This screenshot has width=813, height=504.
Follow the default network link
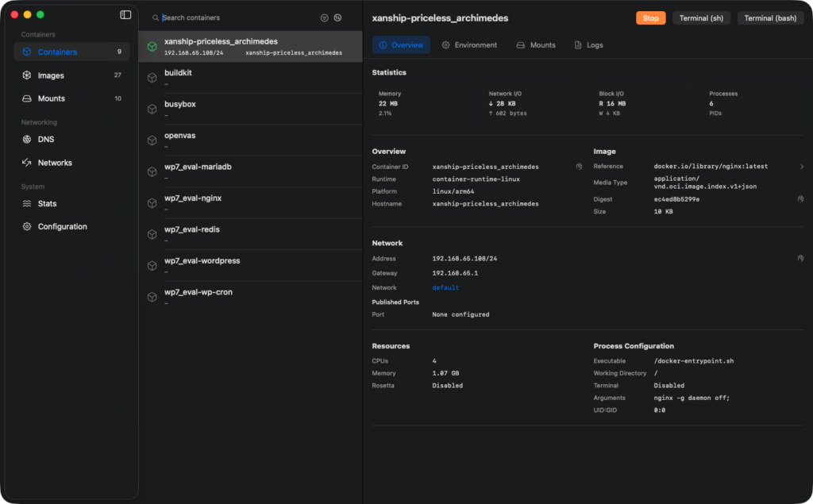click(x=445, y=287)
